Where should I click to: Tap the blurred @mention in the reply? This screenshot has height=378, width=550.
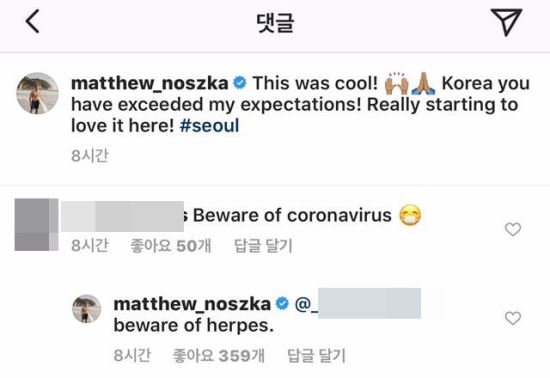pyautogui.click(x=358, y=304)
